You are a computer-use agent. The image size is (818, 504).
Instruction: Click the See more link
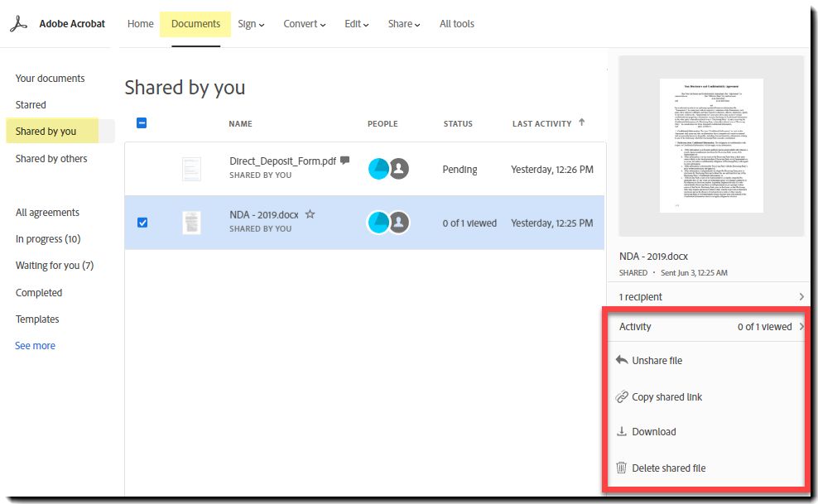[35, 346]
